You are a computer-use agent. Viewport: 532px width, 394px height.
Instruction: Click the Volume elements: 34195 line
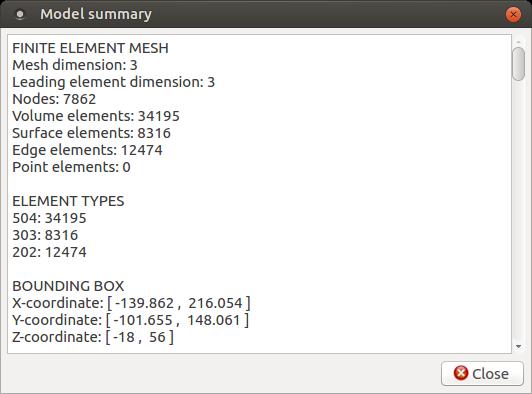tap(96, 116)
